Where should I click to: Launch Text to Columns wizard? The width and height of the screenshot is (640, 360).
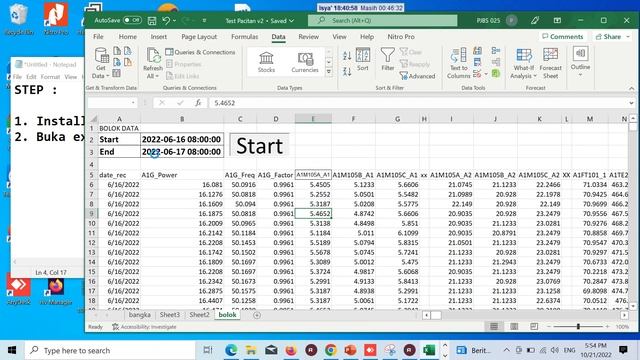click(458, 63)
